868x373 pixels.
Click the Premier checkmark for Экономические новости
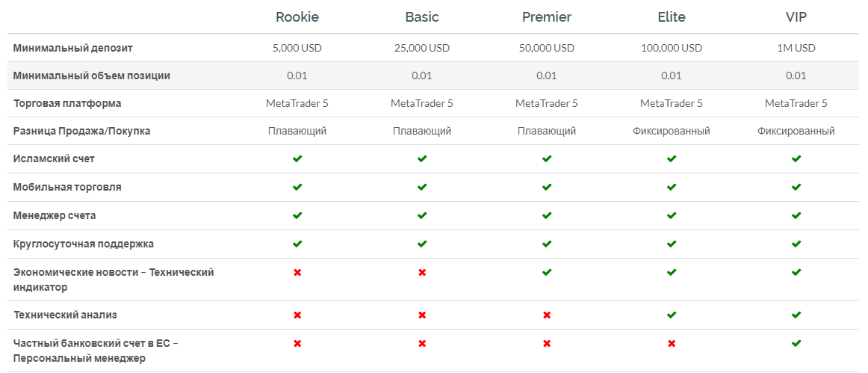coord(547,272)
